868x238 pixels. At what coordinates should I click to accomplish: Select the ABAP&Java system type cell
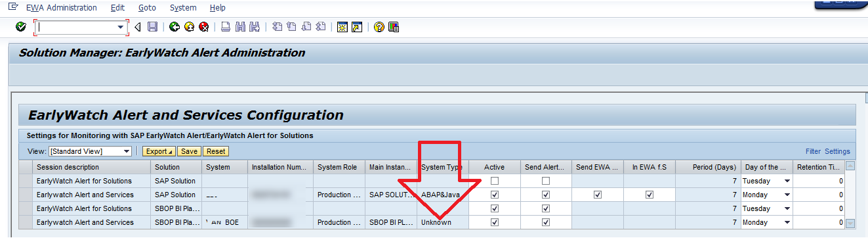click(443, 195)
